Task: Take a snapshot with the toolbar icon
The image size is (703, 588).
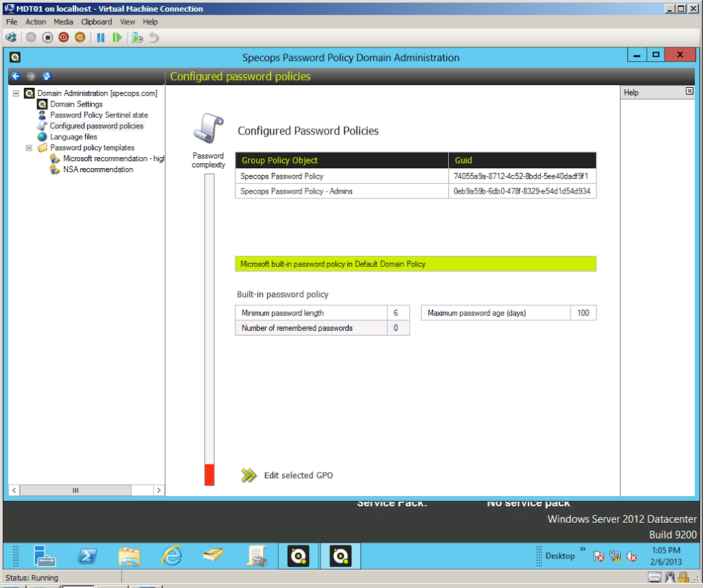Action: [x=137, y=38]
